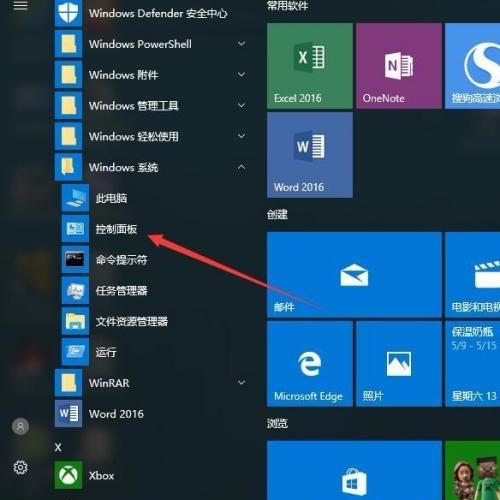The height and width of the screenshot is (500, 500).
Task: Launch Xbox from app list text
Action: pyautogui.click(x=101, y=476)
